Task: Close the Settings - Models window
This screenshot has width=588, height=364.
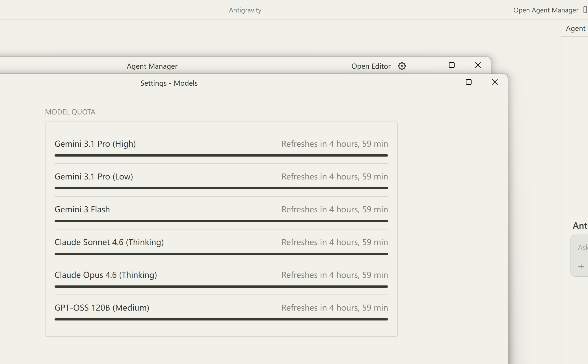Action: 494,82
